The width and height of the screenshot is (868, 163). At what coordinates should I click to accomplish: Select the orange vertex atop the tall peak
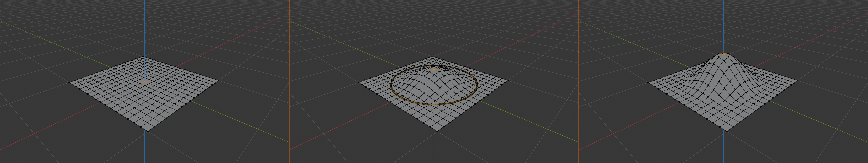[x=723, y=53]
